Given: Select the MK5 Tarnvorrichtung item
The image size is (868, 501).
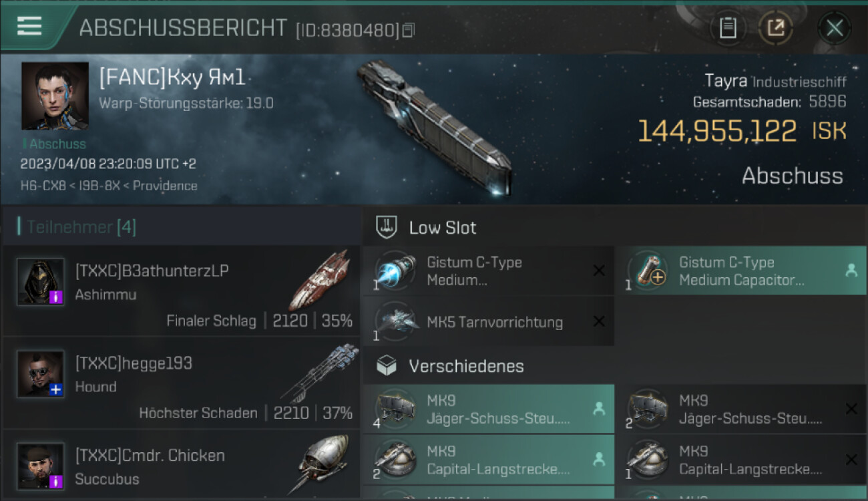Looking at the screenshot, I should (488, 322).
